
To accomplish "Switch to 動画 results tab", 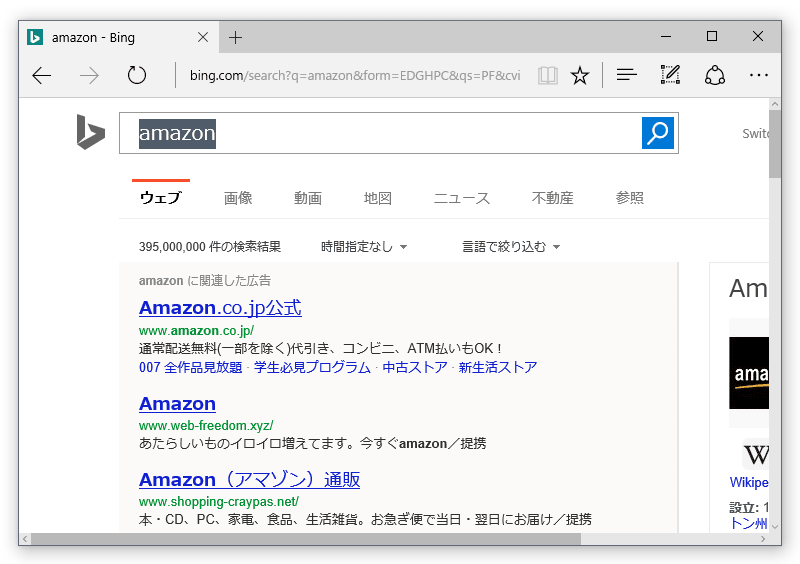I will [308, 198].
